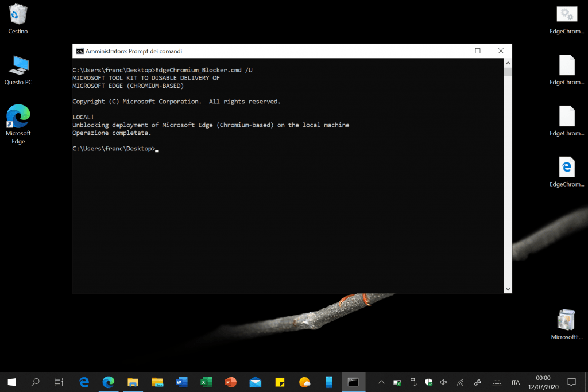Launch legacy Edge from the taskbar
The height and width of the screenshot is (392, 588).
84,382
